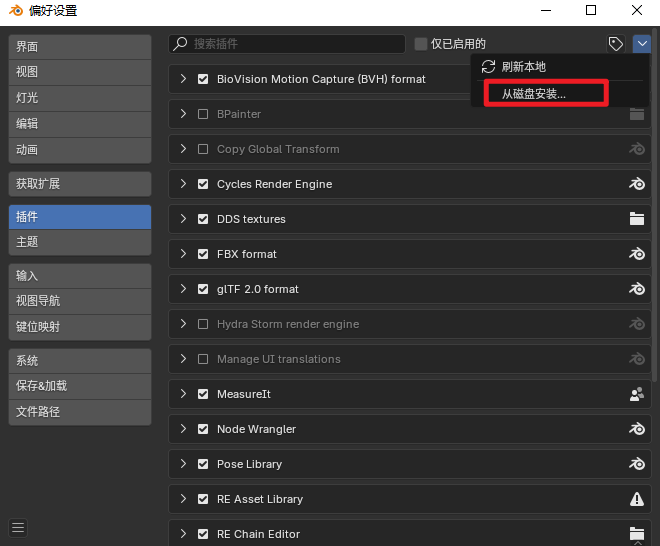This screenshot has height=546, width=660.
Task: Expand the BPainter add-on details
Action: pyautogui.click(x=183, y=114)
